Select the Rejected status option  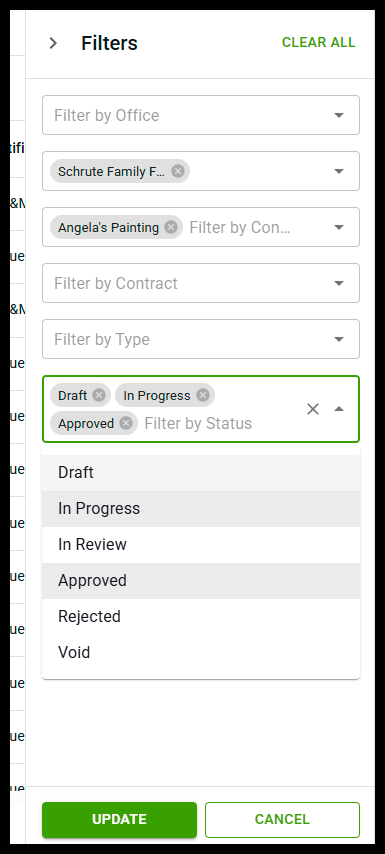pos(201,617)
